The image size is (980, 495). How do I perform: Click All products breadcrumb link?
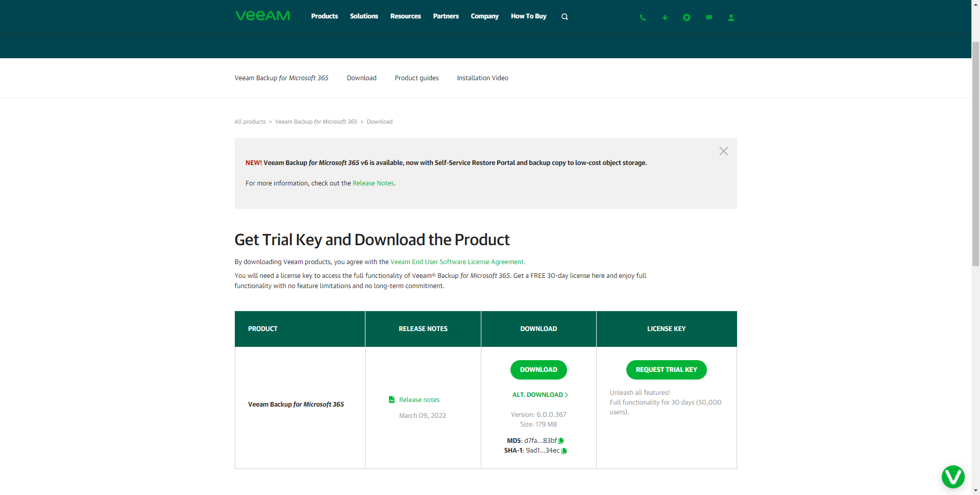[250, 122]
